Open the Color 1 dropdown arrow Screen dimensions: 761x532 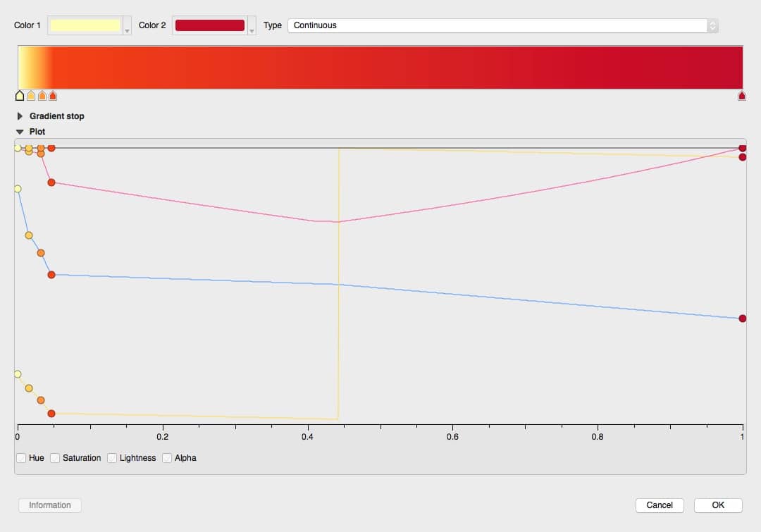tap(127, 26)
